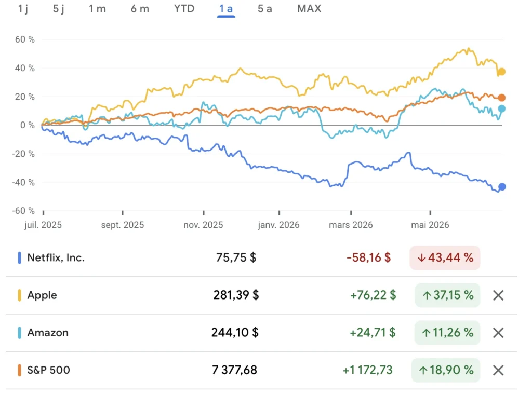Switch to the 1 m range tab

[97, 8]
